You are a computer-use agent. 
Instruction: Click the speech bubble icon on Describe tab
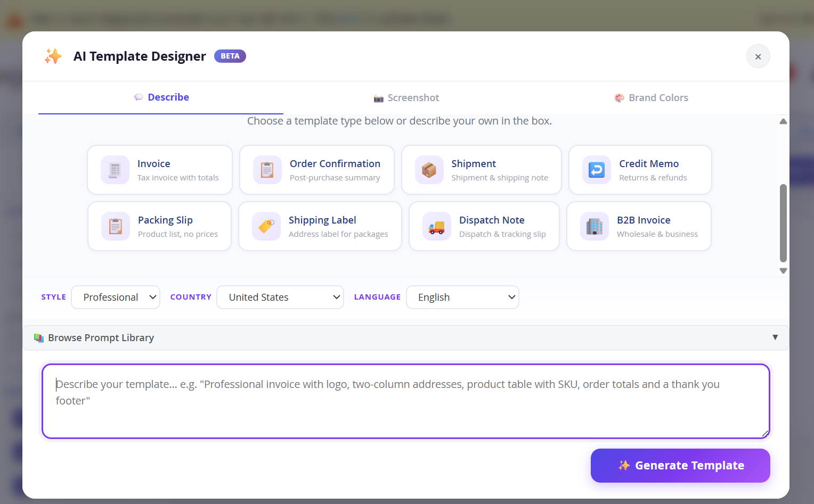coord(139,97)
